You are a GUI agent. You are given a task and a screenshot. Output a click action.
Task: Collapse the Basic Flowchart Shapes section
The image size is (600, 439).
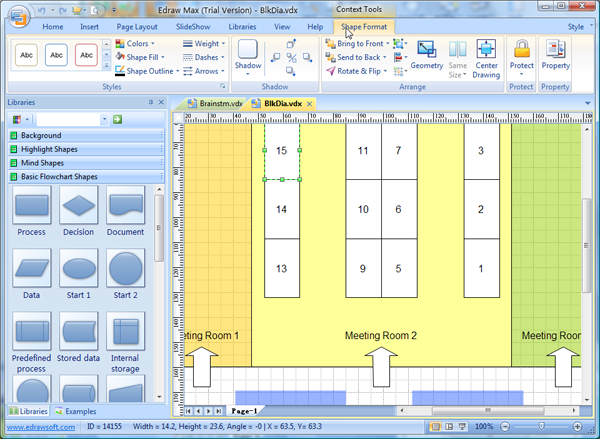point(84,176)
